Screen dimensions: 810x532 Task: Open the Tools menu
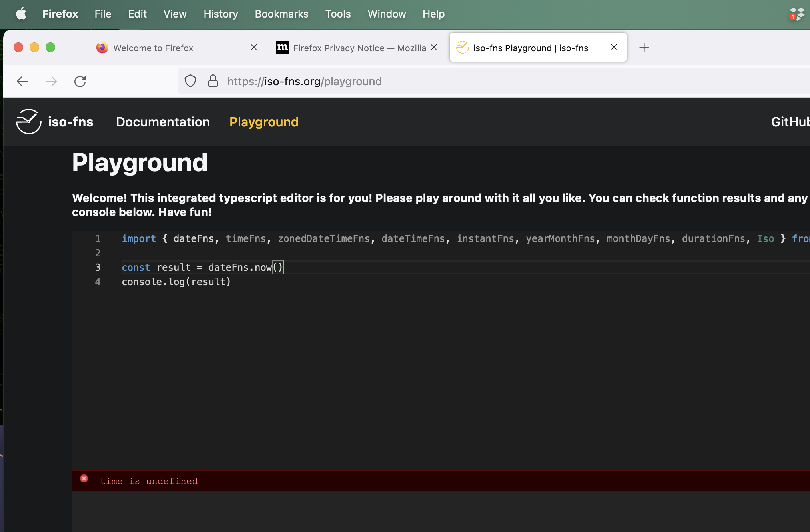click(338, 14)
